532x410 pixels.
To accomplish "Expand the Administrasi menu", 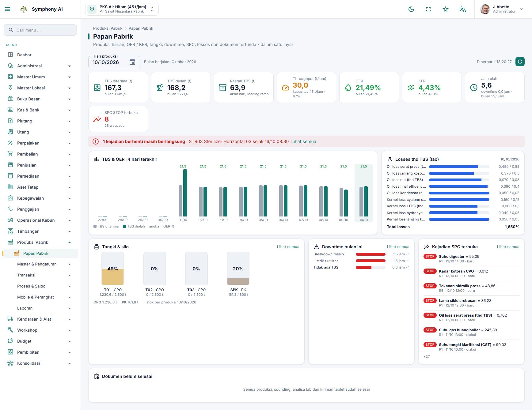I will (40, 66).
